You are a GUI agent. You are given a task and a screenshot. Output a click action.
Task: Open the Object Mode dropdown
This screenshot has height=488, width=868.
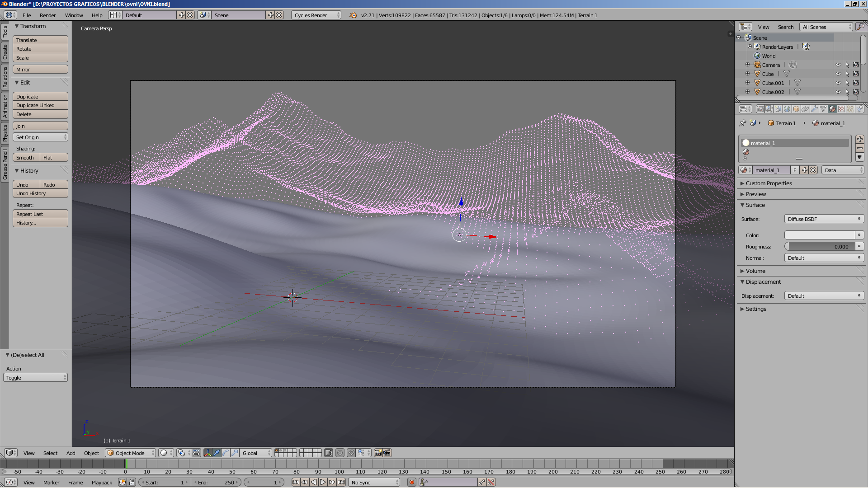tap(130, 453)
